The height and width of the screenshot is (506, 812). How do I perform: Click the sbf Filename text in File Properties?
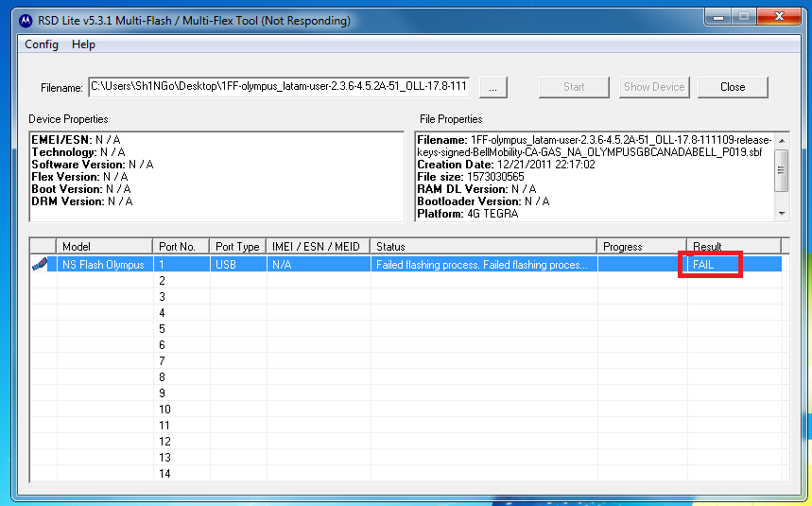595,146
